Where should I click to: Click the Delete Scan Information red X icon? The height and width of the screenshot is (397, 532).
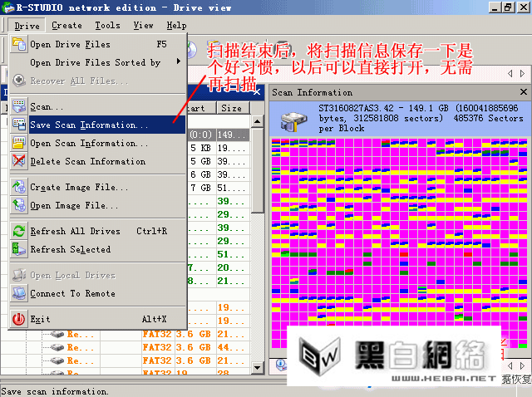pos(18,161)
